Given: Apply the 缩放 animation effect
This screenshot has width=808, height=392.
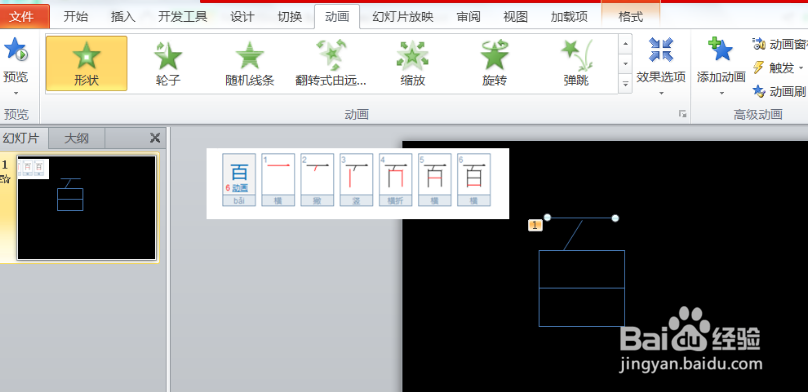Looking at the screenshot, I should (x=412, y=63).
